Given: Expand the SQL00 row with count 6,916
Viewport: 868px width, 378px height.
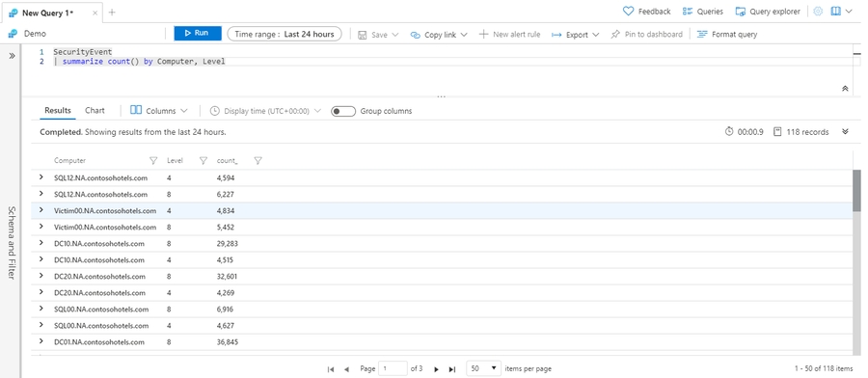Looking at the screenshot, I should point(41,309).
